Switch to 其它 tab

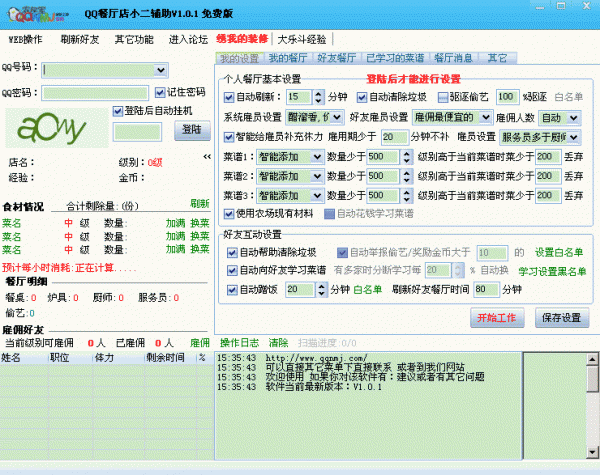(497, 58)
